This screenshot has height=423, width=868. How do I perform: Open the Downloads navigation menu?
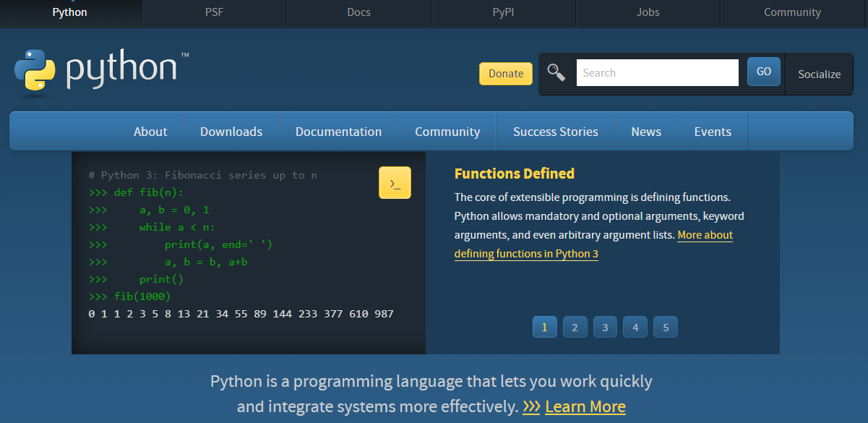pyautogui.click(x=231, y=132)
